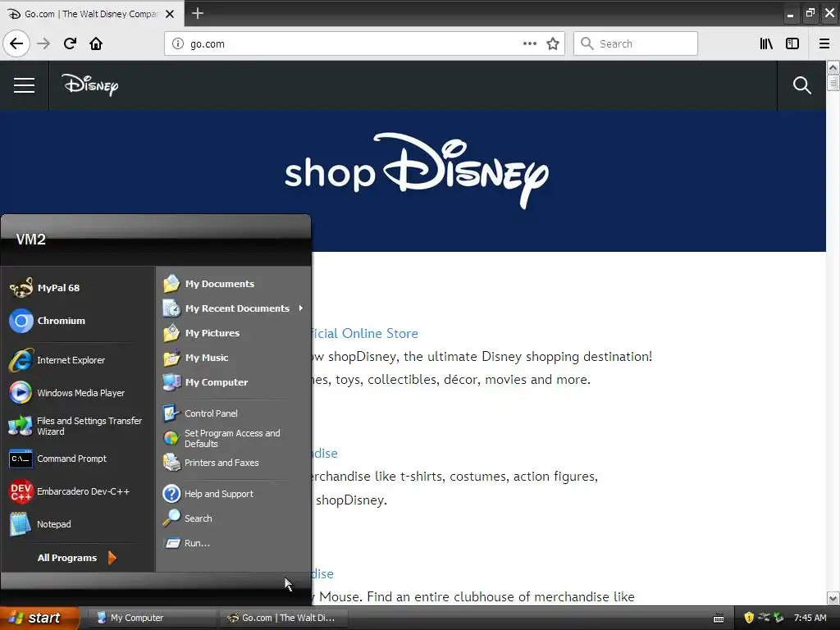This screenshot has width=840, height=630.
Task: Click the browser Forward arrow button
Action: click(x=43, y=43)
